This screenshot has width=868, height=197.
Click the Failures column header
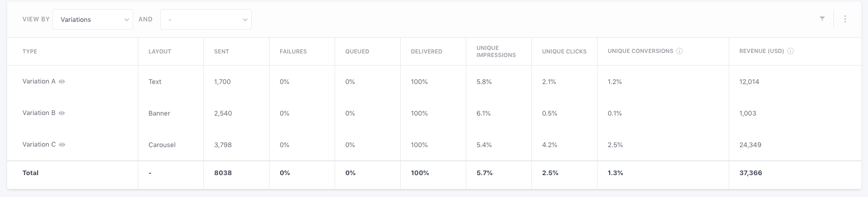coord(293,51)
